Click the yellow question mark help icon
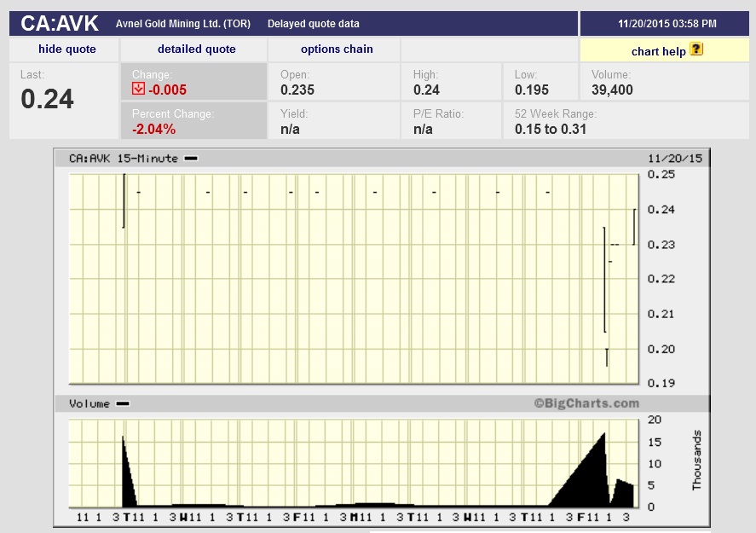 pos(696,49)
